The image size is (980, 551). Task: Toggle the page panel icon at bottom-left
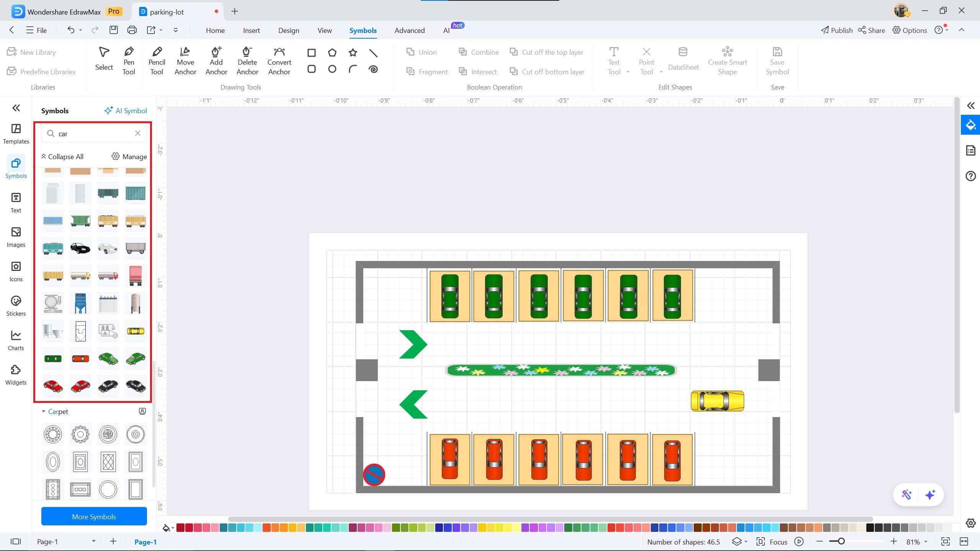tap(16, 541)
